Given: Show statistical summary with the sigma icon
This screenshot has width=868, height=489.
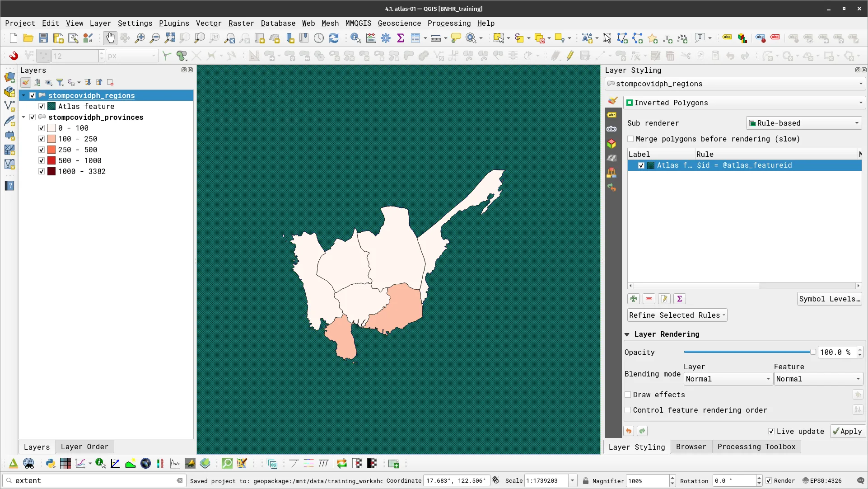Looking at the screenshot, I should coord(400,38).
